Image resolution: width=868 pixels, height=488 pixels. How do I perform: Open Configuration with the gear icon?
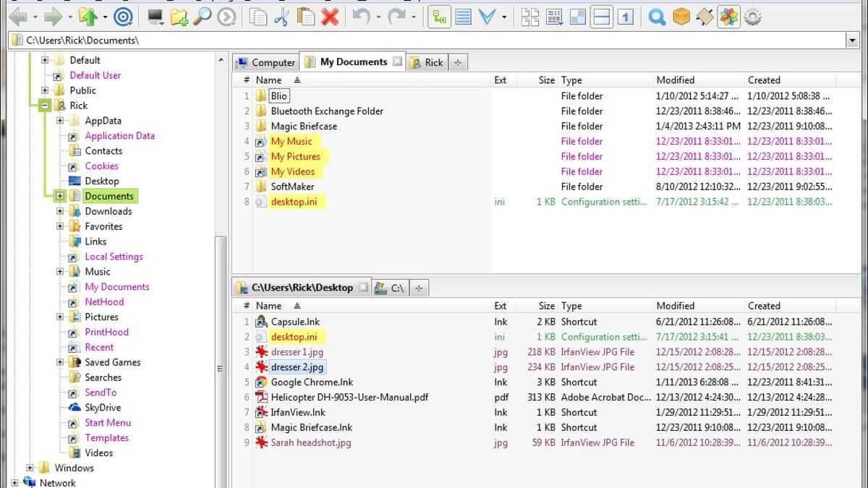[753, 17]
